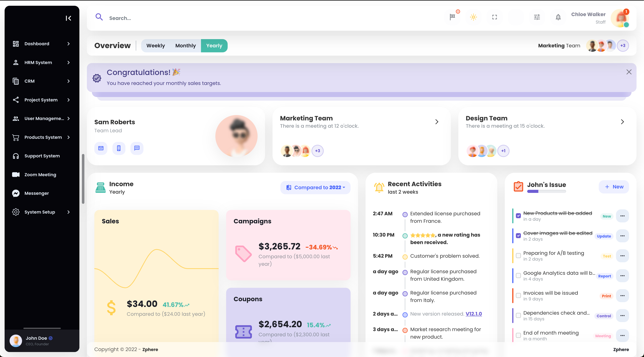The width and height of the screenshot is (644, 357).
Task: Check Preparing for A/B testing task
Action: pyautogui.click(x=518, y=256)
